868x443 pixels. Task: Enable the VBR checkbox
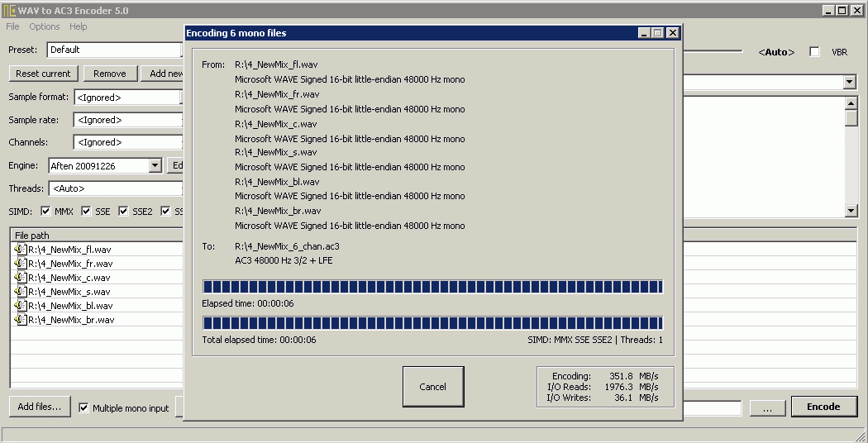[815, 52]
